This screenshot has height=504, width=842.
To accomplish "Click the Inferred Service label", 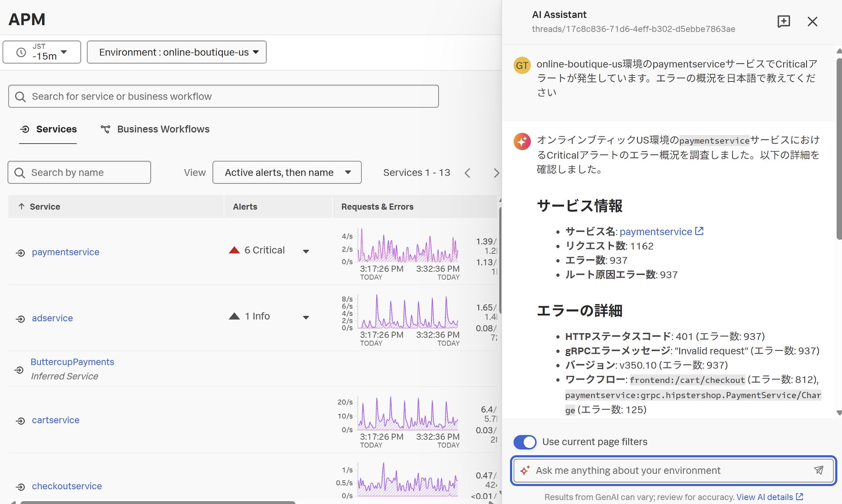I will (x=65, y=376).
